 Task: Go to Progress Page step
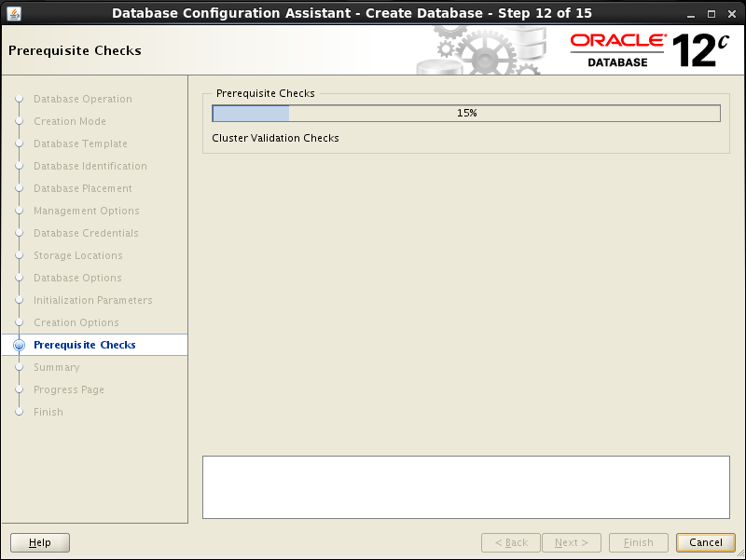coord(69,389)
